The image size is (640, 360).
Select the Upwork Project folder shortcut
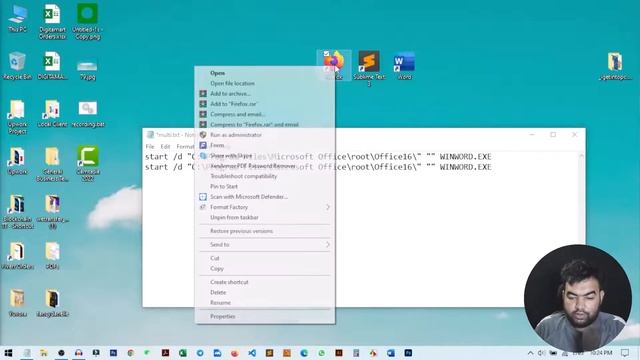click(x=17, y=117)
